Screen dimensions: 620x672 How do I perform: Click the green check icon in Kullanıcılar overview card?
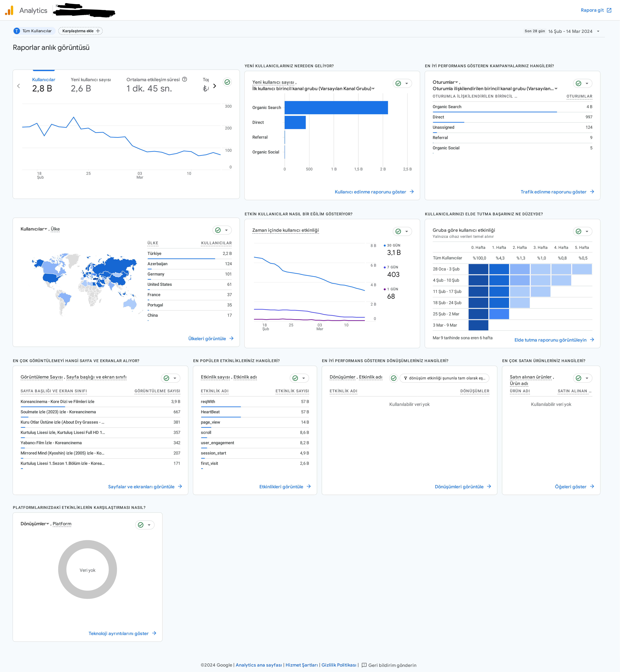[x=227, y=82]
